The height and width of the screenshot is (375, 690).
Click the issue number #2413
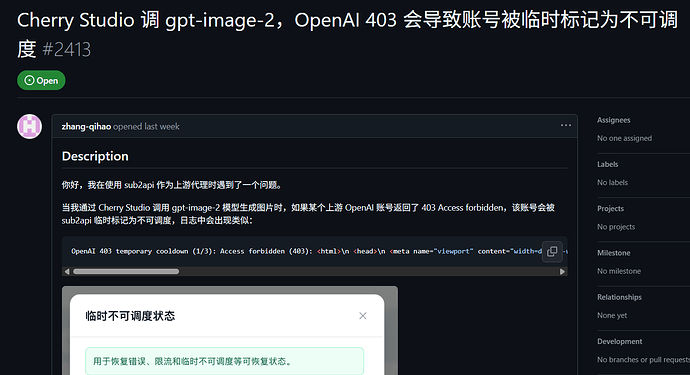(x=66, y=49)
